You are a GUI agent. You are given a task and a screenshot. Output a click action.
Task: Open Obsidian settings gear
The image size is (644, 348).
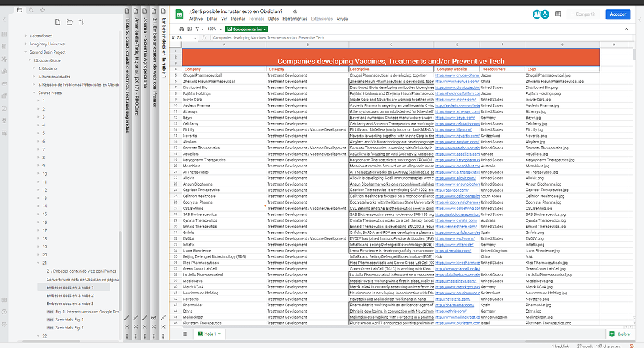point(4,324)
